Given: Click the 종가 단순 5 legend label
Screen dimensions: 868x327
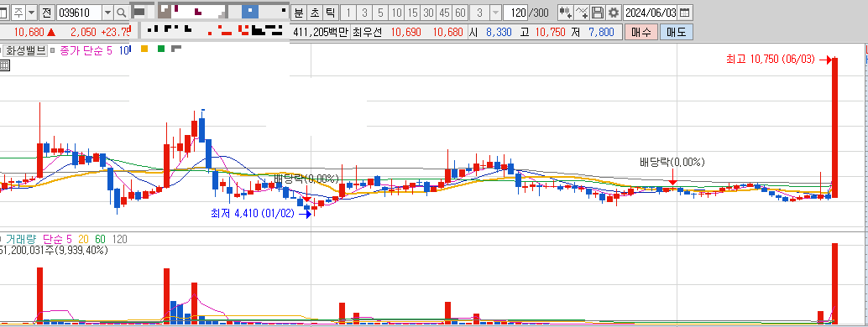Looking at the screenshot, I should (86, 50).
